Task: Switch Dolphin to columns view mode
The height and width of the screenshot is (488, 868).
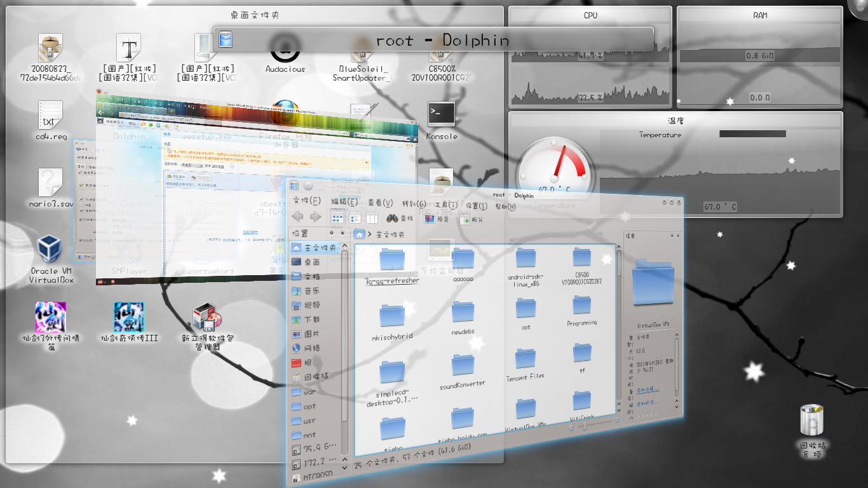Action: [x=371, y=218]
